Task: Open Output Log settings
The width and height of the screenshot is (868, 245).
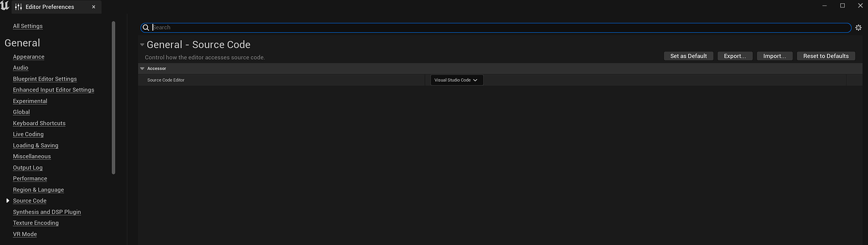Action: 28,168
